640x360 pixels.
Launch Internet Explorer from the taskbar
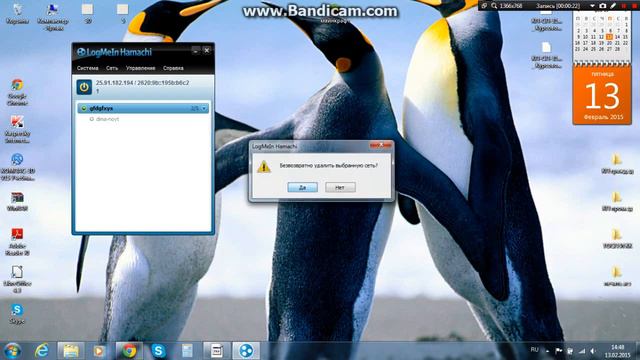click(x=42, y=351)
